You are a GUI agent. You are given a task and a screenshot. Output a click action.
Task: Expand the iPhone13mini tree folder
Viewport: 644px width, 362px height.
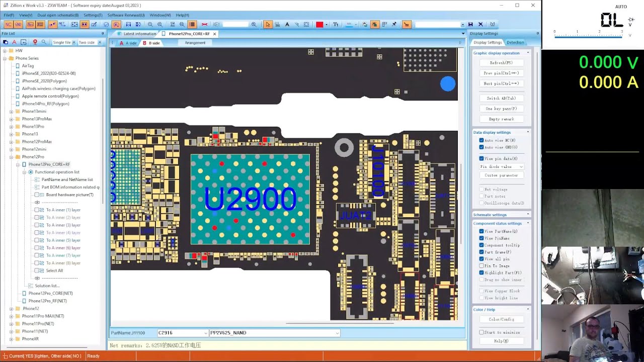pos(11,111)
